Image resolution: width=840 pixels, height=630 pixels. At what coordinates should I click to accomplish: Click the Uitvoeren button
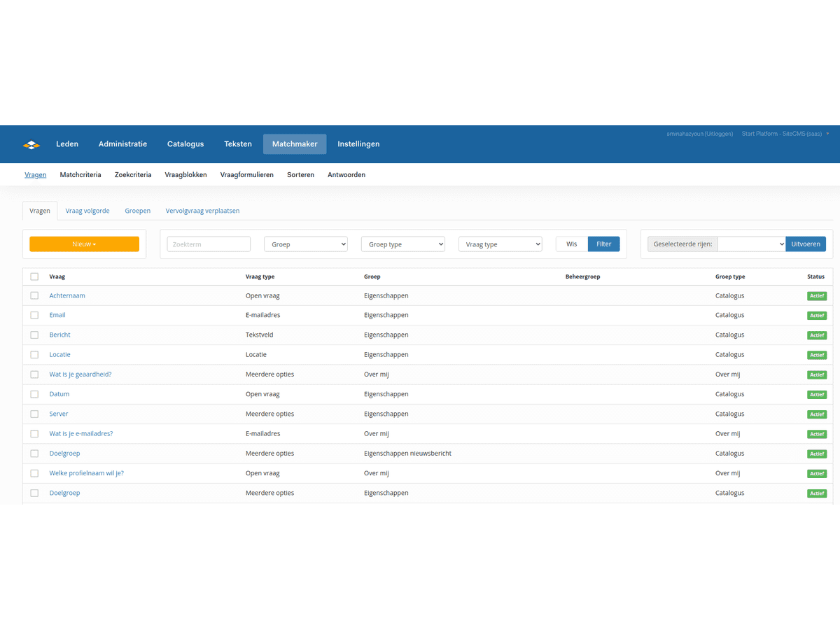coord(805,244)
